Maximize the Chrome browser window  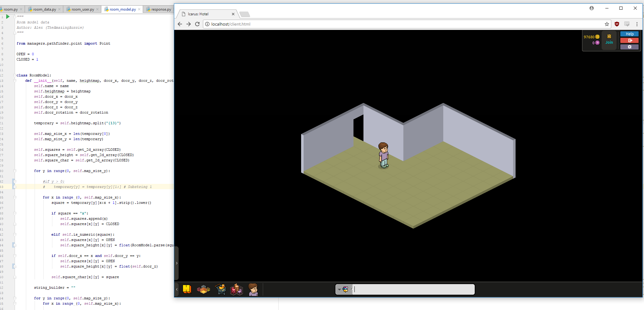point(621,8)
